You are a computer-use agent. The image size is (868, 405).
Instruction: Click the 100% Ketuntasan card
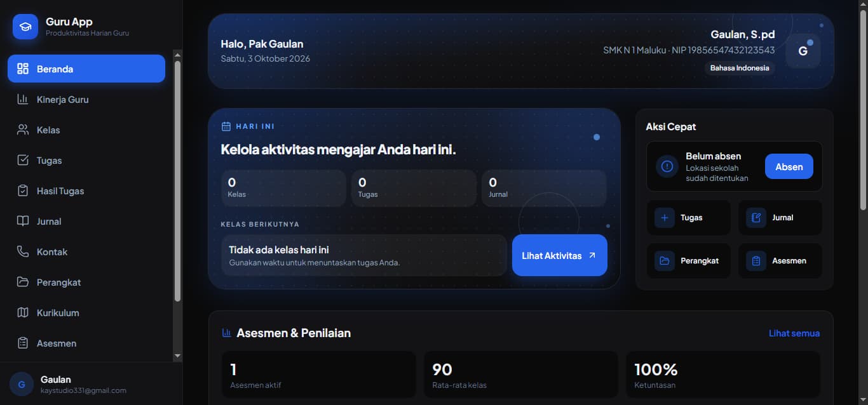[x=723, y=375]
